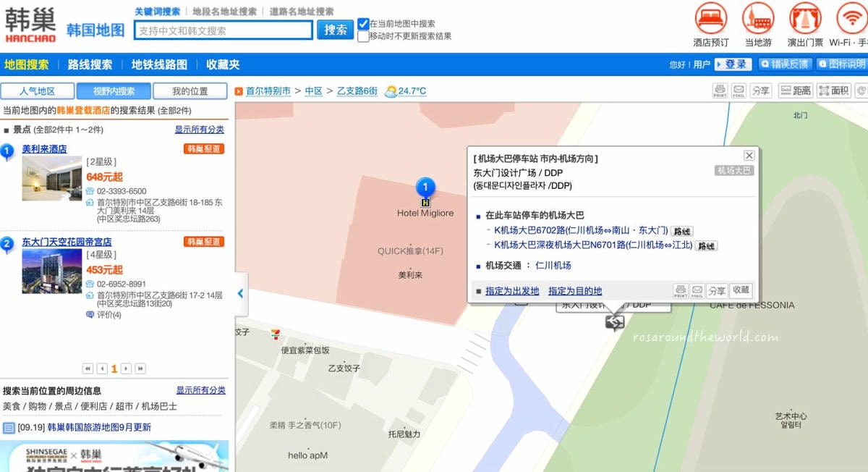
Task: Click the 当地游 local tours icon
Action: [x=758, y=18]
